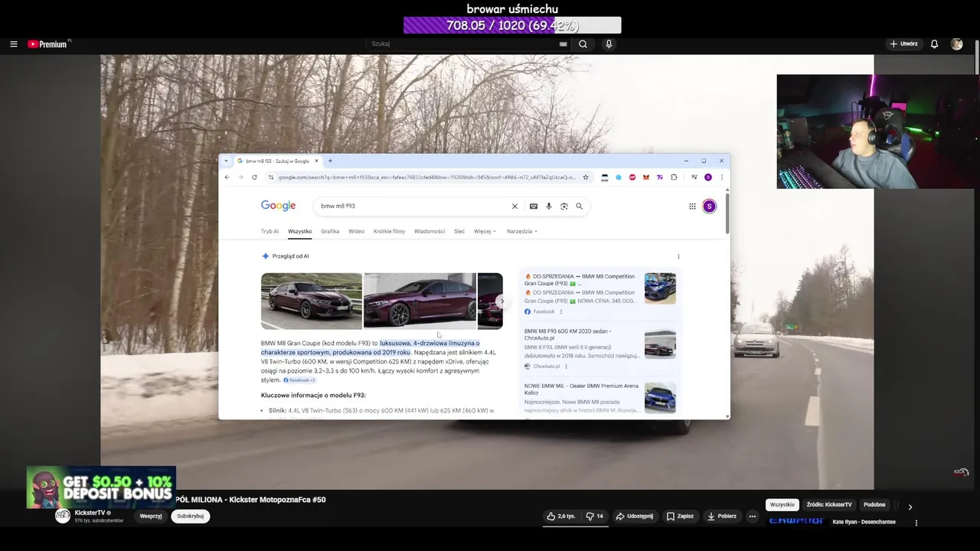Viewport: 980px width, 551px height.
Task: Start Google voice search microphone
Action: click(549, 206)
